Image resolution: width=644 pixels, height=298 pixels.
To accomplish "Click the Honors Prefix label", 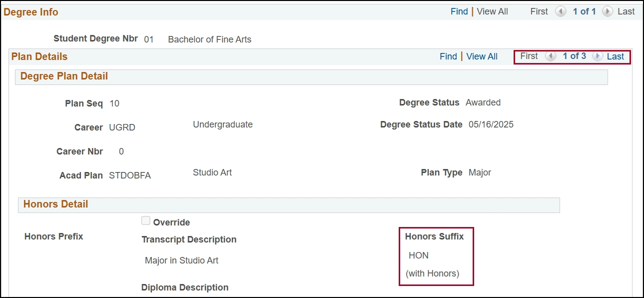I will [53, 236].
